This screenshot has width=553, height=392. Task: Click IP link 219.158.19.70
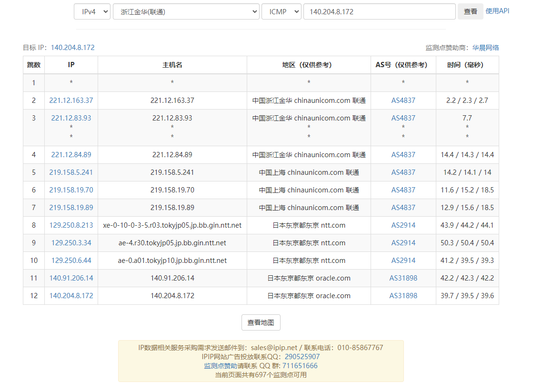coord(71,190)
